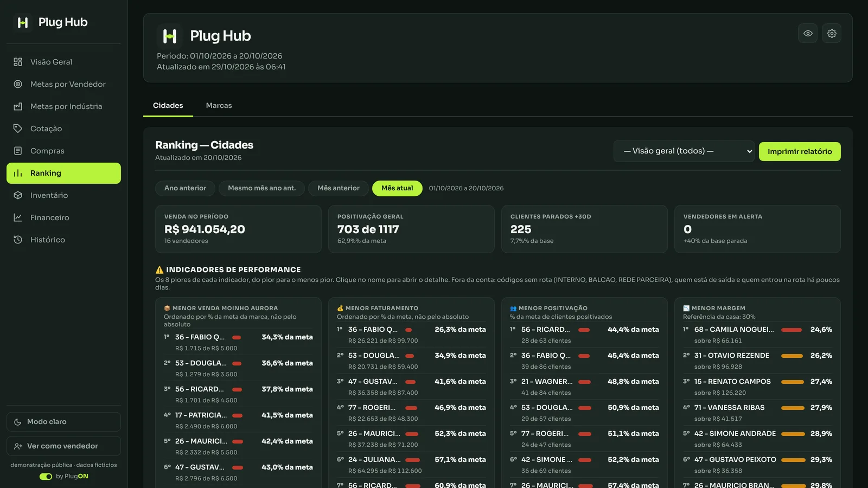Viewport: 868px width, 488px height.
Task: Open Metas por Vendedor page
Action: click(63, 84)
